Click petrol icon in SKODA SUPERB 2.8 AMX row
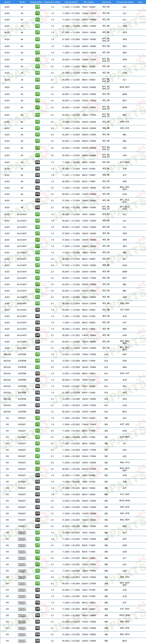The width and height of the screenshot is (146, 644). coord(37,367)
